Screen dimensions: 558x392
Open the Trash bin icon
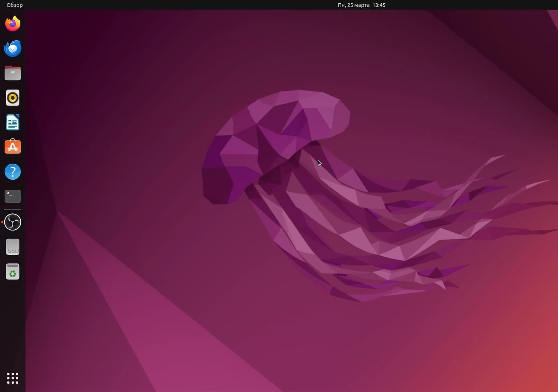13,271
